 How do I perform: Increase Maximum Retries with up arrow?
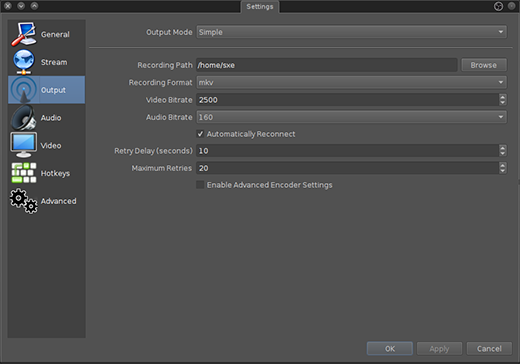pyautogui.click(x=502, y=165)
